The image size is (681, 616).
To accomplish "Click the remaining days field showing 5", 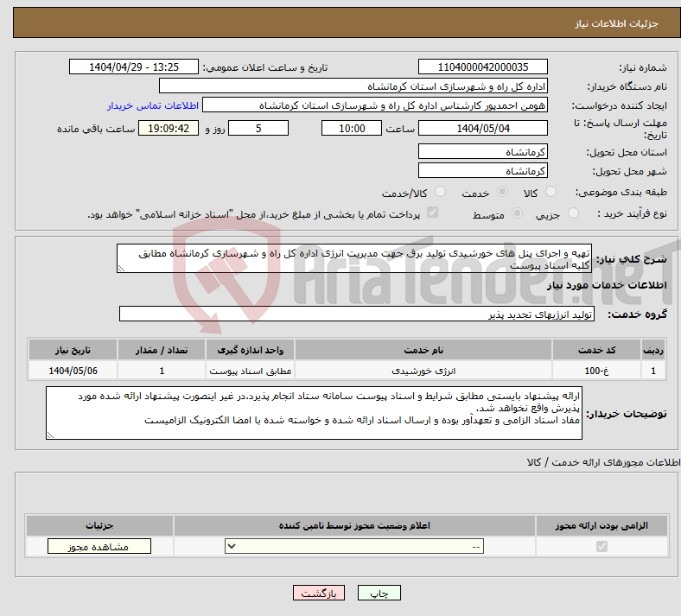I will [x=258, y=128].
